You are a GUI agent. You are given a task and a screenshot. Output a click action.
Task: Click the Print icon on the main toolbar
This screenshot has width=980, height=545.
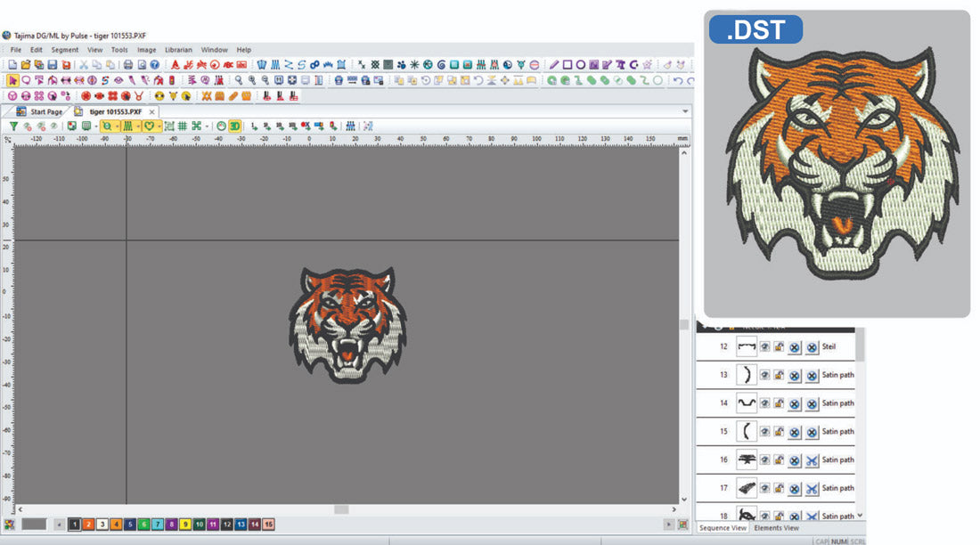pyautogui.click(x=128, y=63)
